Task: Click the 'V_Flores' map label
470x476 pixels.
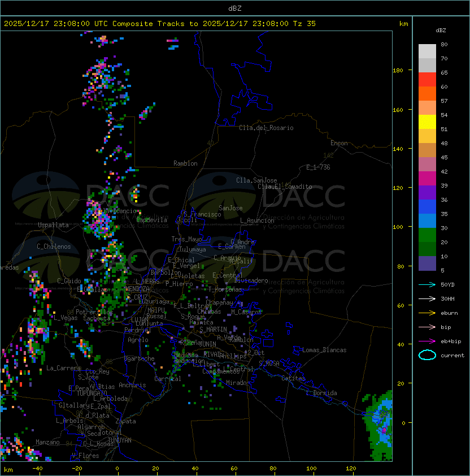Action: coord(85,455)
